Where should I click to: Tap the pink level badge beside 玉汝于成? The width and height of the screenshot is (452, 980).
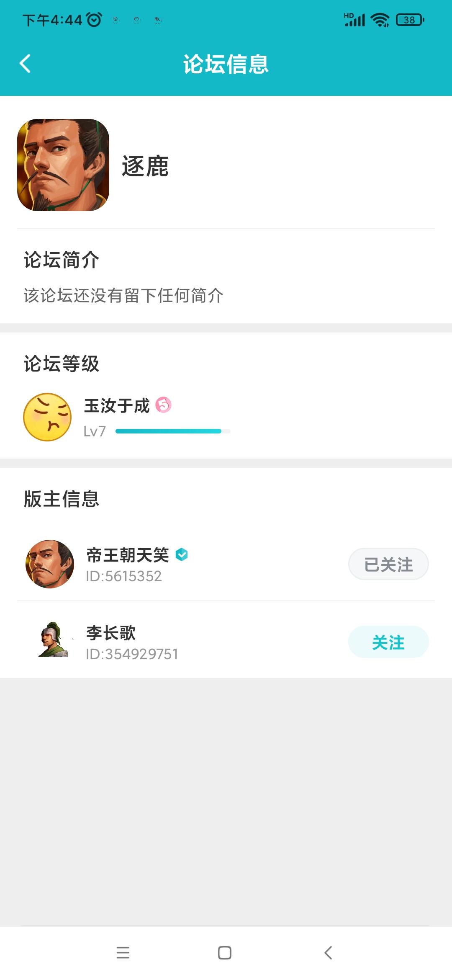[x=163, y=405]
